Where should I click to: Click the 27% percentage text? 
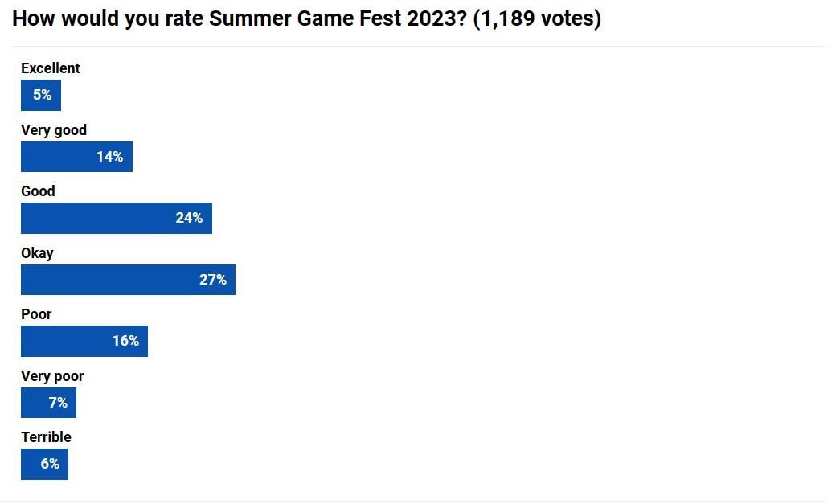[x=213, y=280]
